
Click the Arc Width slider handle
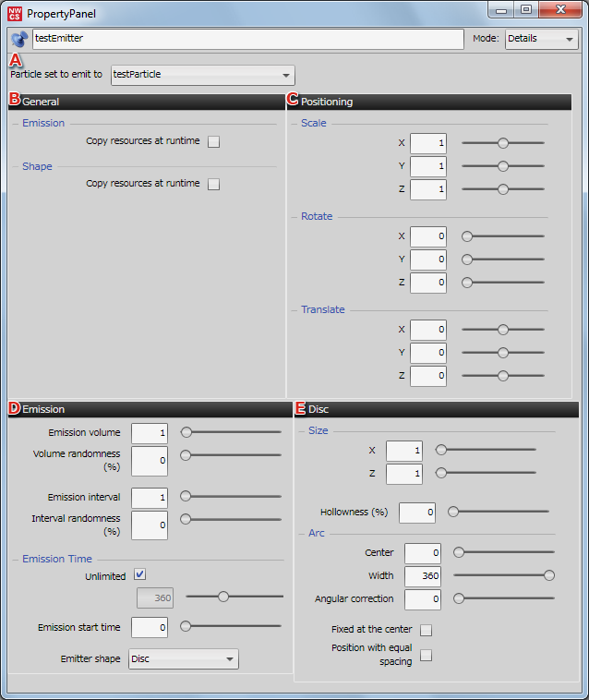(x=549, y=575)
